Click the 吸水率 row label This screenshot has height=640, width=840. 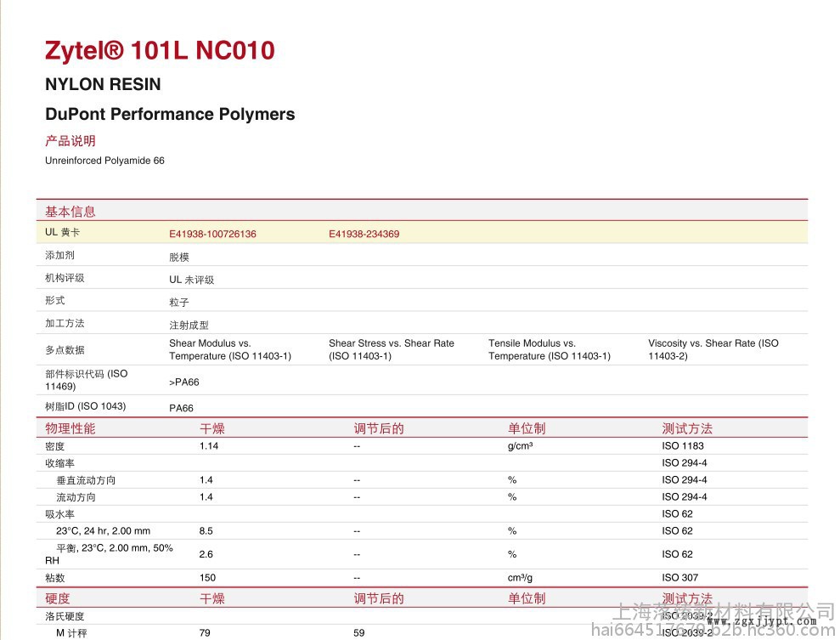tap(60, 514)
